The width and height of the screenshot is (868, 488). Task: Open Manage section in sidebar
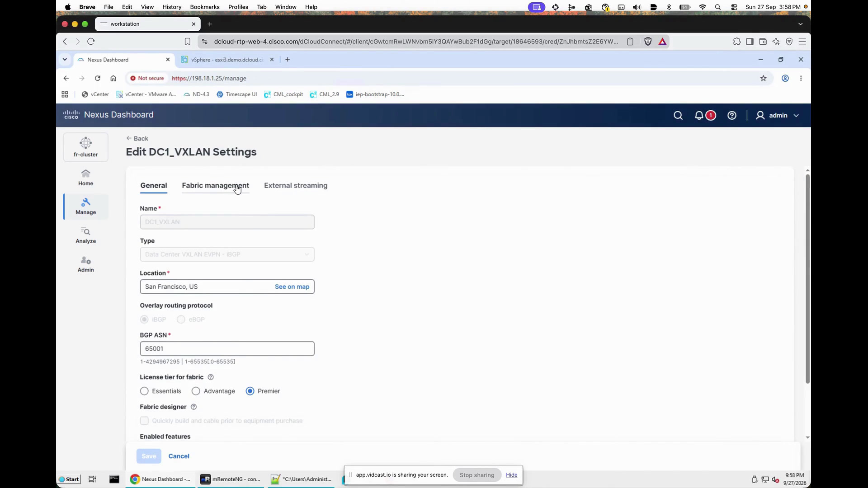(85, 206)
